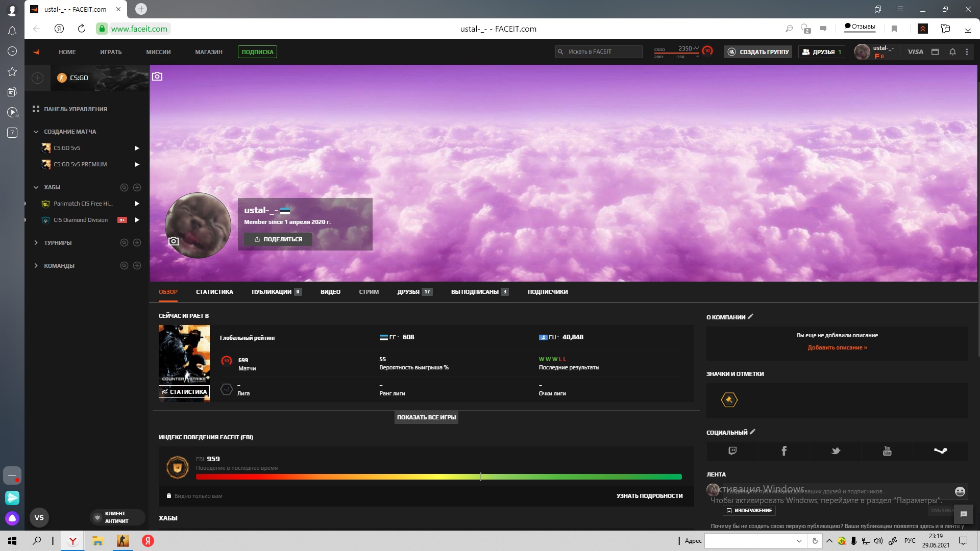Switch to the ПУБЛИКАЦИИ tab
The image size is (980, 551).
[276, 292]
